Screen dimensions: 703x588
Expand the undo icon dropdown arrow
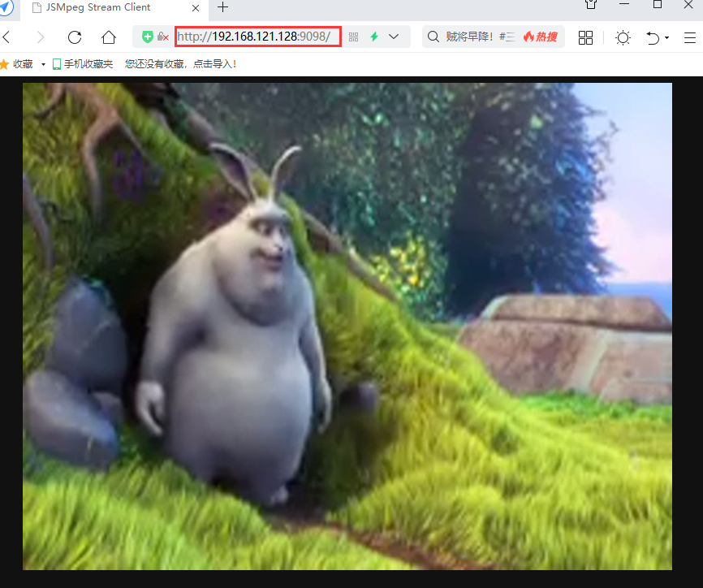[x=666, y=37]
